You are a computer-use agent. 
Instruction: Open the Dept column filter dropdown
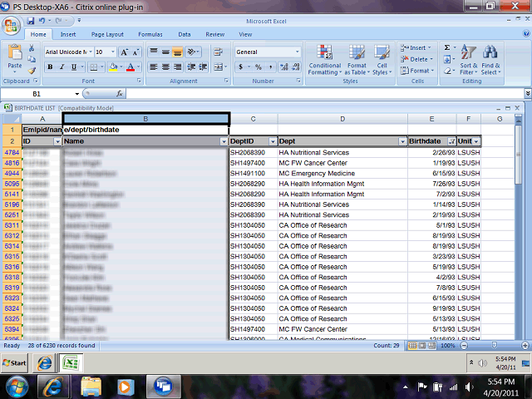pyautogui.click(x=401, y=142)
